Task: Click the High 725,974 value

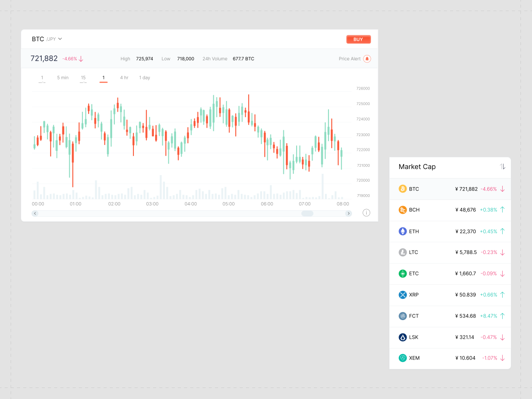Action: point(145,59)
